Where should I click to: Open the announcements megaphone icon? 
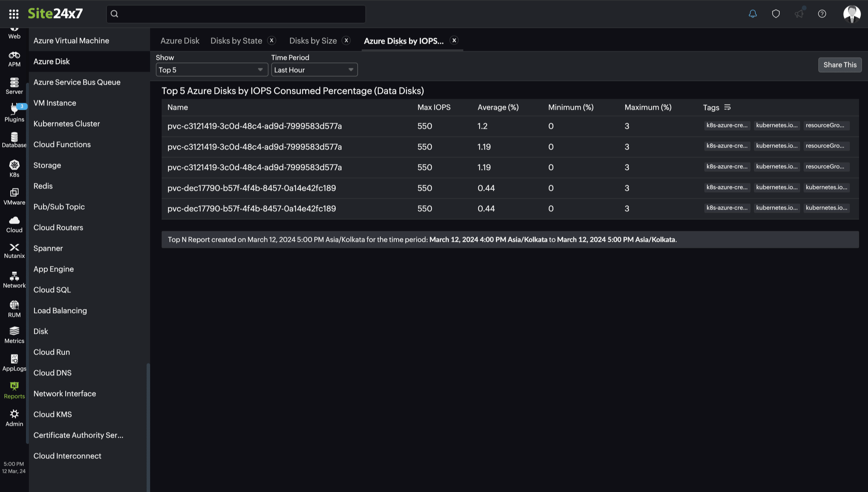point(799,14)
